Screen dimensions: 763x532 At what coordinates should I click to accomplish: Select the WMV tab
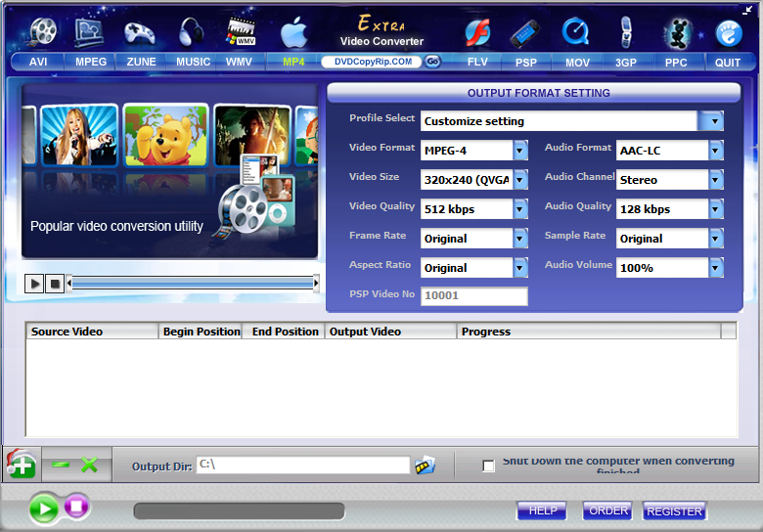[x=240, y=62]
